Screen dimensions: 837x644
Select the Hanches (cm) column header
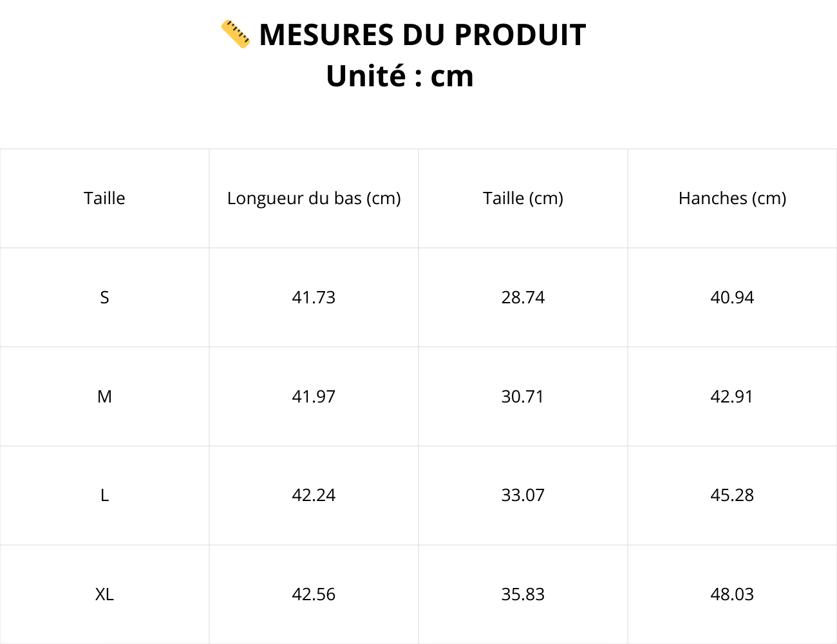(x=732, y=198)
